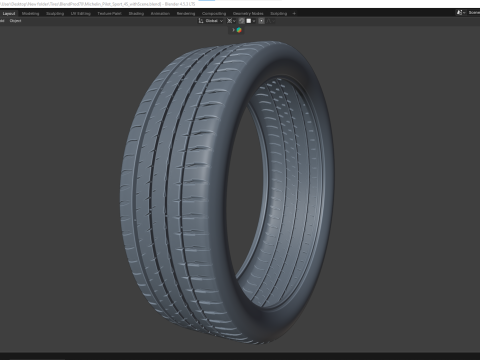Image resolution: width=480 pixels, height=360 pixels.
Task: Open the Animation workspace tab
Action: pyautogui.click(x=160, y=14)
